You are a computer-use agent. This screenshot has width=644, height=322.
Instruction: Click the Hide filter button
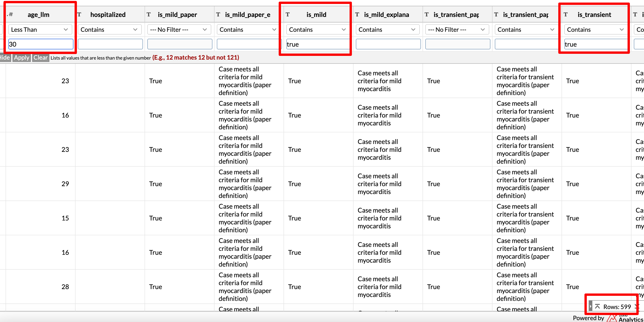click(x=4, y=57)
